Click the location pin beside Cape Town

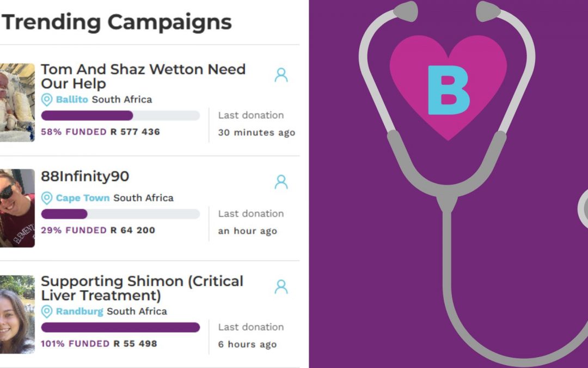[x=47, y=198]
